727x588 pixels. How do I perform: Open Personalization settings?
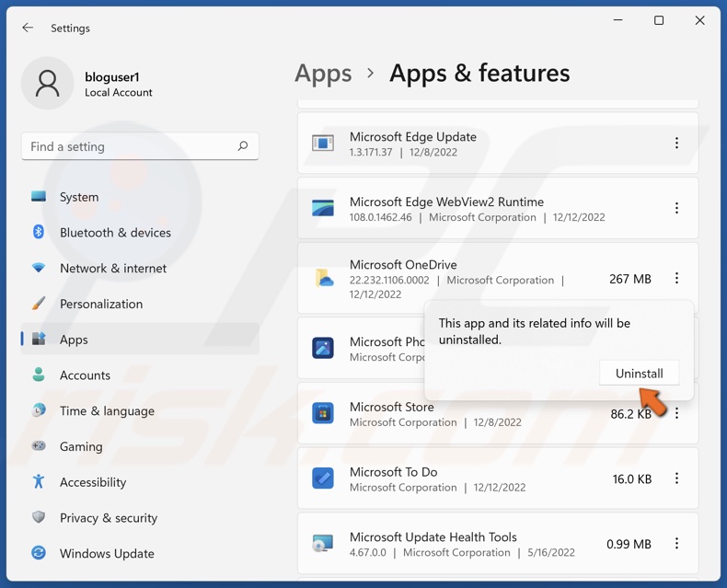[101, 304]
